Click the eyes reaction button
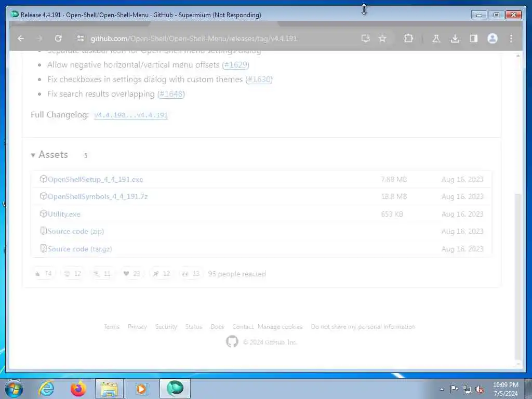 pos(191,273)
